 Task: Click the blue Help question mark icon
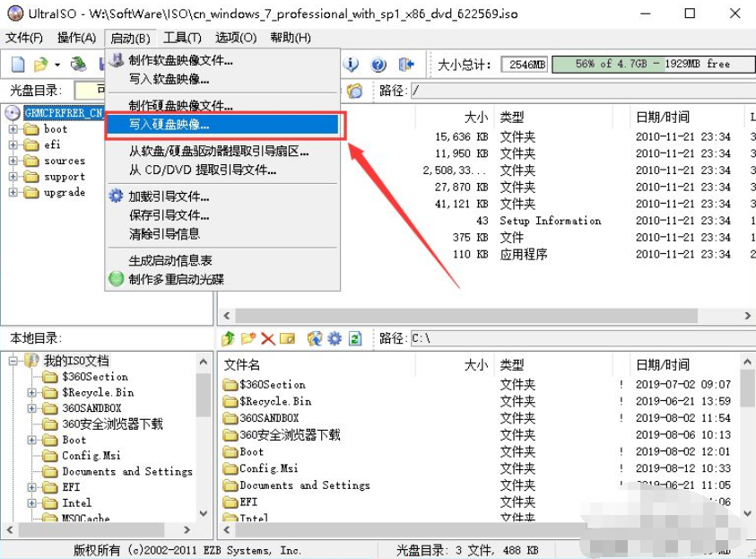pos(378,65)
